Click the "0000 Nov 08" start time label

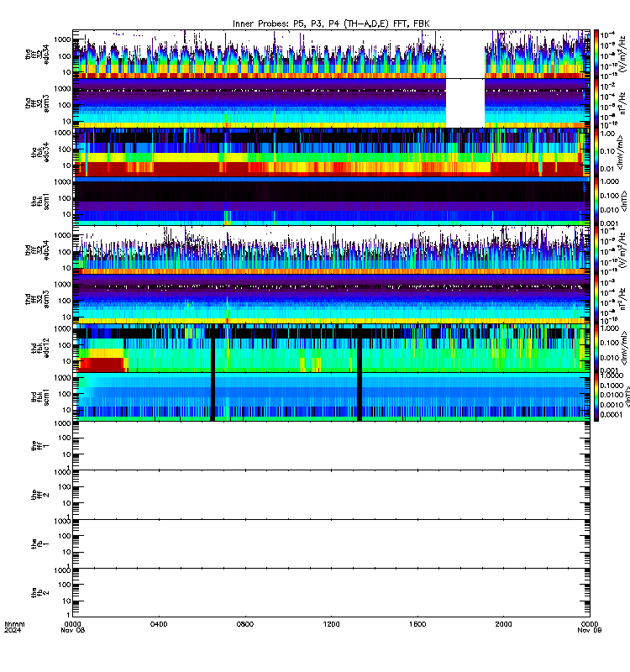[x=73, y=627]
